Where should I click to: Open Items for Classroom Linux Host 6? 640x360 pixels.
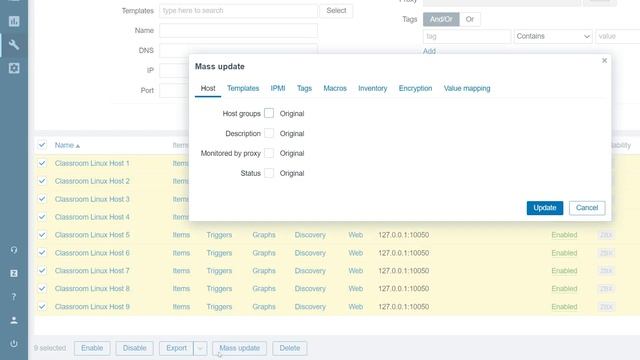coord(181,253)
